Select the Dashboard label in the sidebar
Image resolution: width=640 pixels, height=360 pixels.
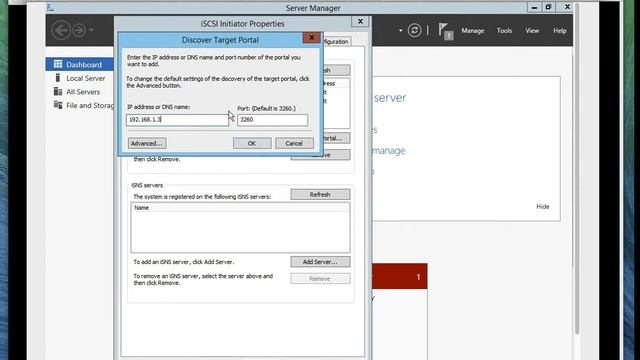click(x=84, y=64)
